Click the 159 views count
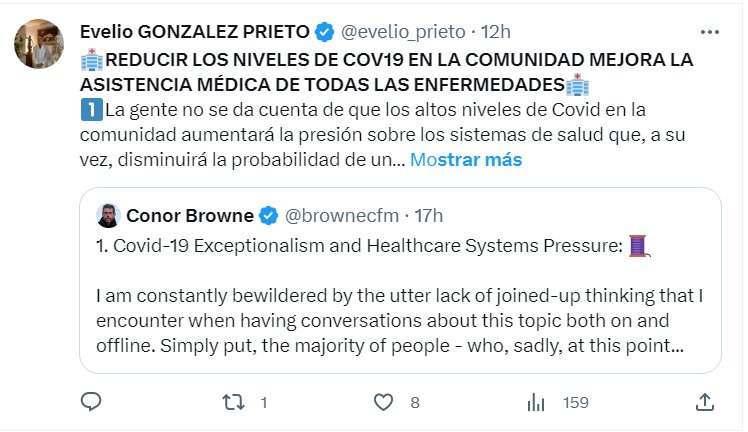The image size is (748, 432). click(x=575, y=402)
